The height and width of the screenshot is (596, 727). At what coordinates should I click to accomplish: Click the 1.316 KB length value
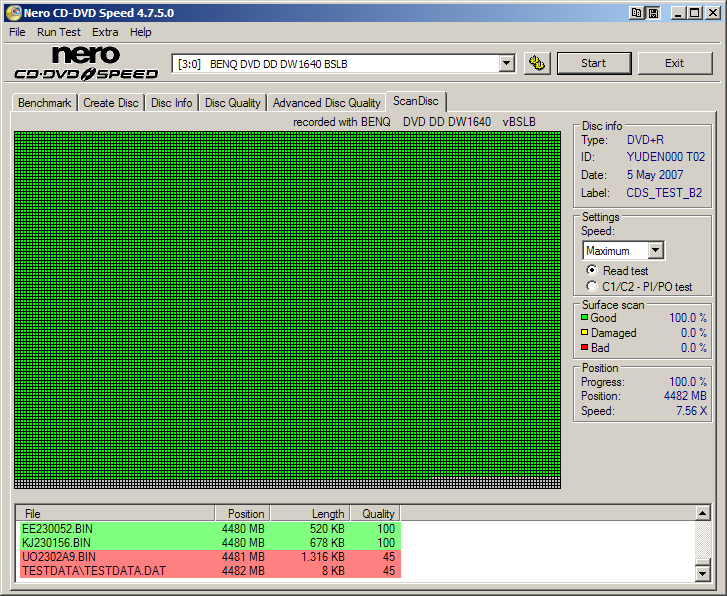click(323, 557)
